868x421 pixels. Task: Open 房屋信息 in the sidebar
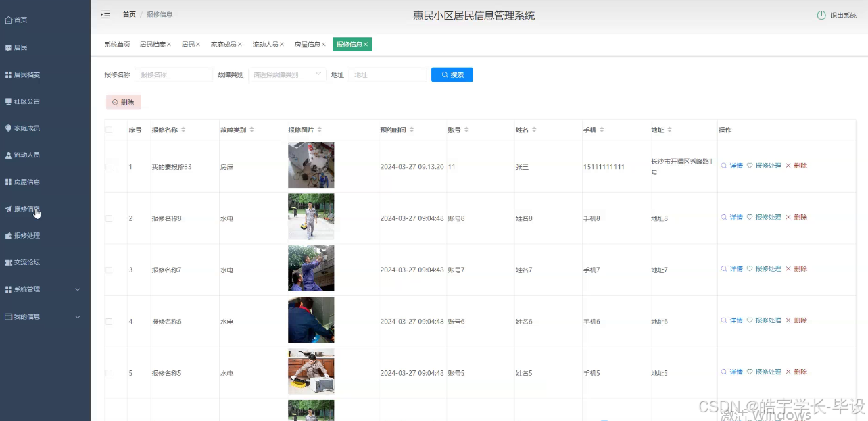pyautogui.click(x=22, y=182)
